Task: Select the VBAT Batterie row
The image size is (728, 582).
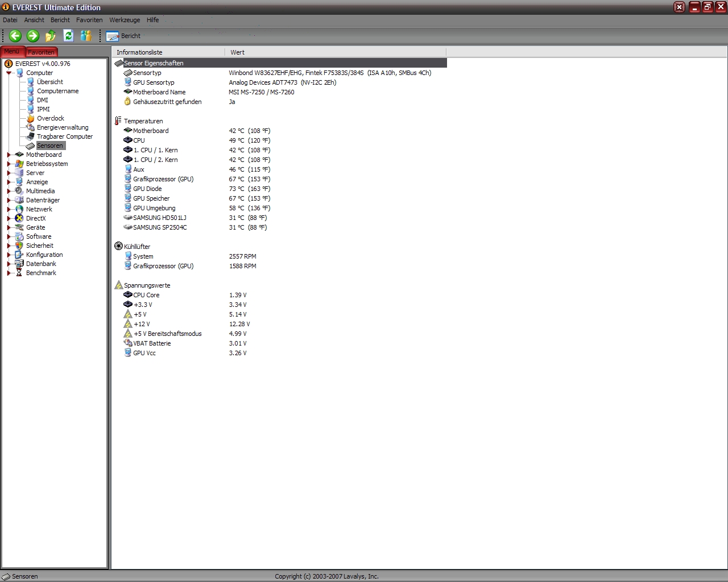Action: tap(280, 343)
